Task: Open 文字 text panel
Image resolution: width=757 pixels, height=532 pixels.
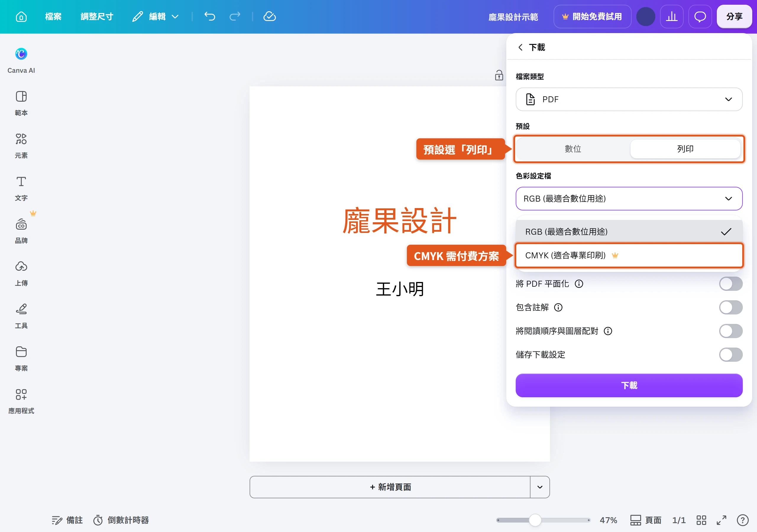Action: point(21,188)
